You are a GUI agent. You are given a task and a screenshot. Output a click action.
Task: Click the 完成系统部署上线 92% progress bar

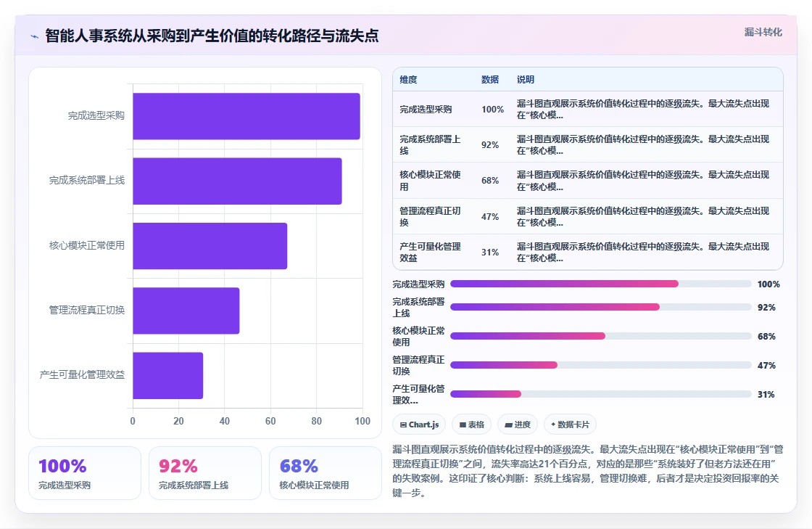click(x=601, y=307)
